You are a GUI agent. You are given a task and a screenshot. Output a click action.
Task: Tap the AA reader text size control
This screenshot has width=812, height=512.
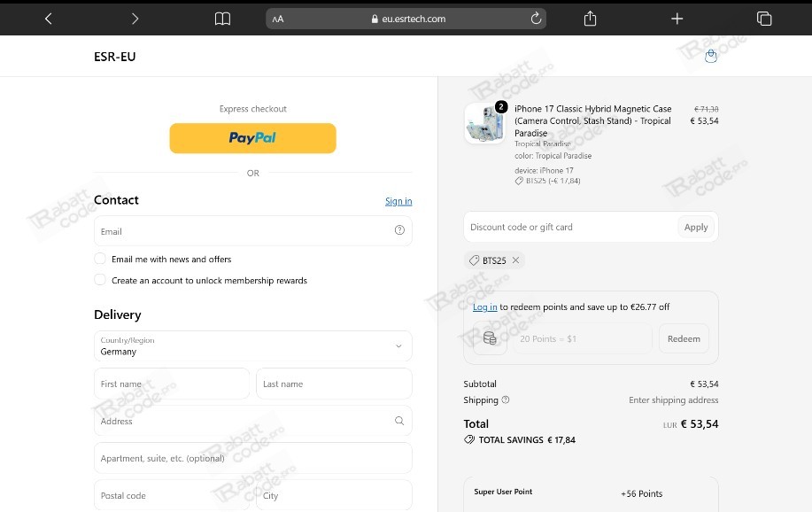point(278,19)
